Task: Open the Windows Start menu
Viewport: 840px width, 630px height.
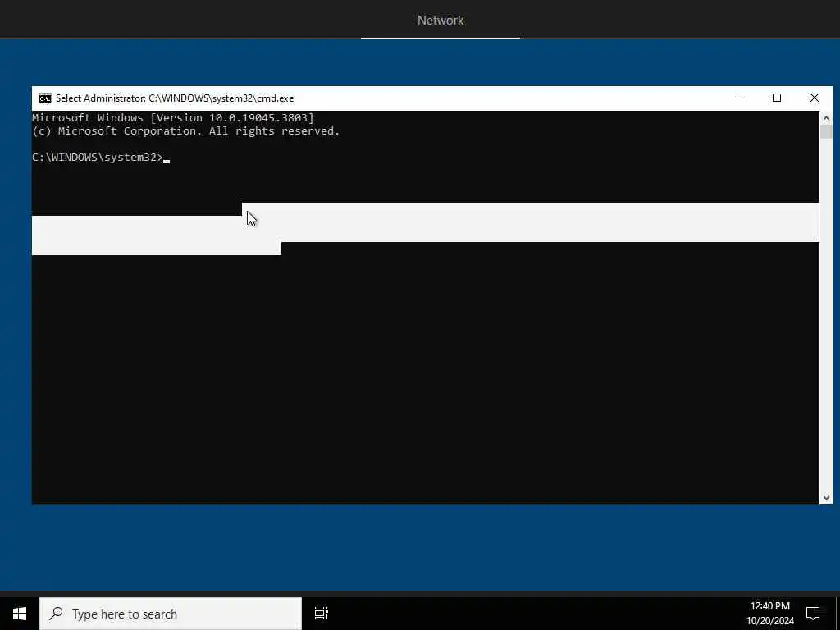Action: click(x=20, y=614)
